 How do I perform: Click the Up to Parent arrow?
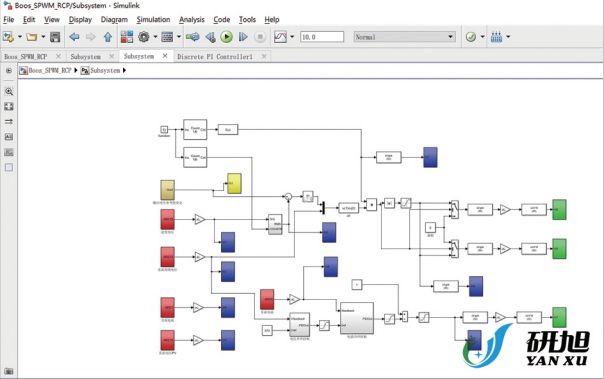coord(108,37)
